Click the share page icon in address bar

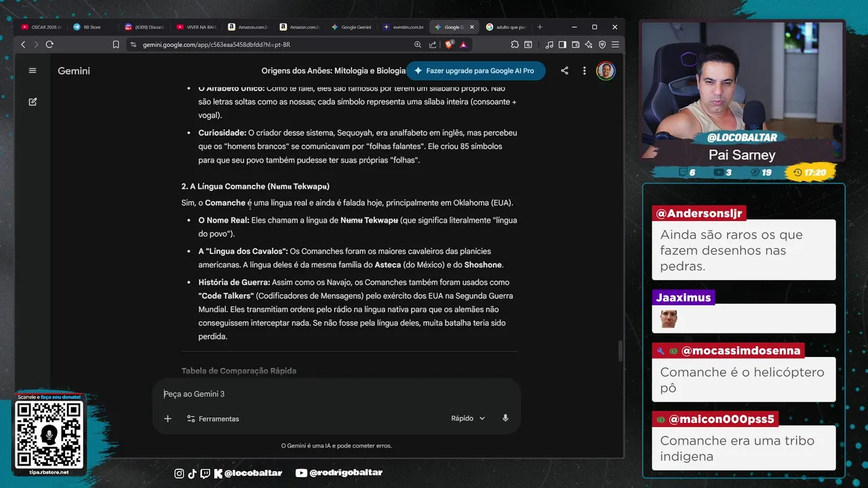[x=433, y=44]
